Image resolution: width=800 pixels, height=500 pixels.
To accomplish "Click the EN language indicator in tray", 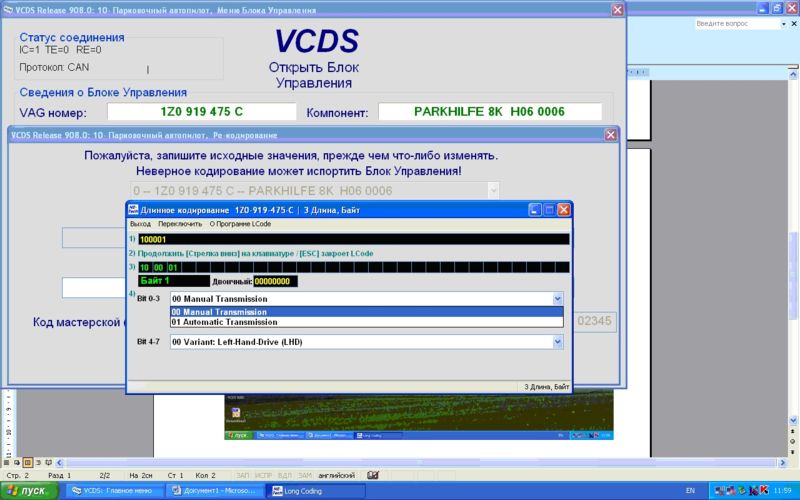I will (x=690, y=491).
